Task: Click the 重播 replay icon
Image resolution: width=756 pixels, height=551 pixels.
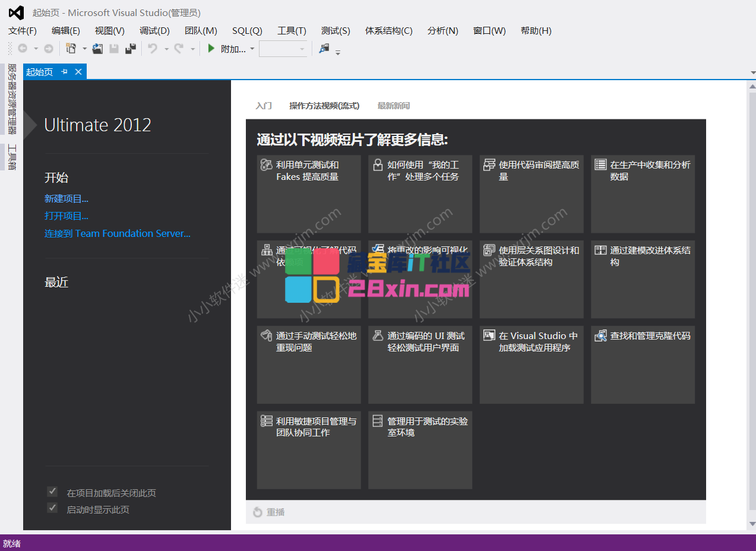Action: pos(258,512)
